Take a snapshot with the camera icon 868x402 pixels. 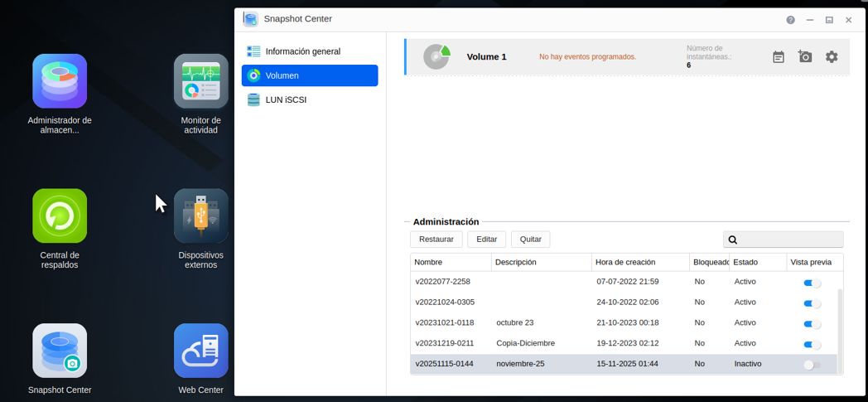pos(805,57)
